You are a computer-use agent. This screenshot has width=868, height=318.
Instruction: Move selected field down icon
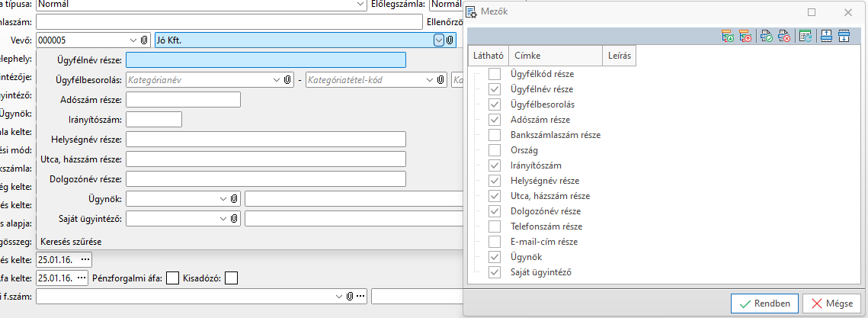pos(844,37)
